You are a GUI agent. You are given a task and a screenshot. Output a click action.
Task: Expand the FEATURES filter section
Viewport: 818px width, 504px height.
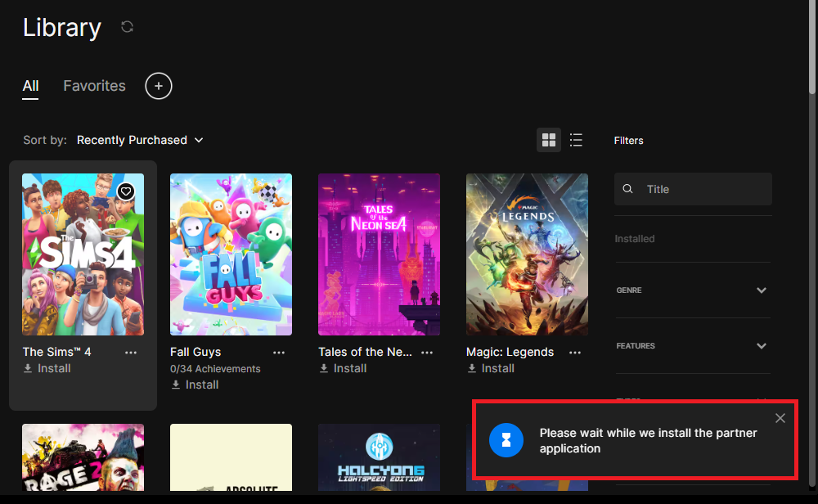tap(761, 345)
